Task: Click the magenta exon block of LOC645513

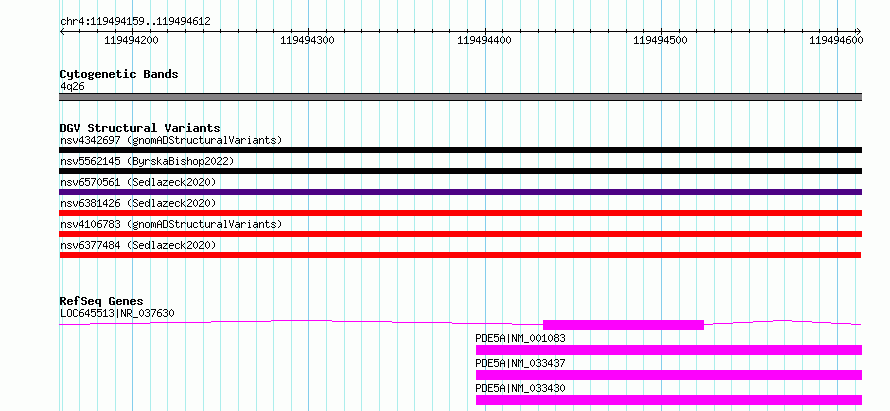Action: (x=623, y=325)
